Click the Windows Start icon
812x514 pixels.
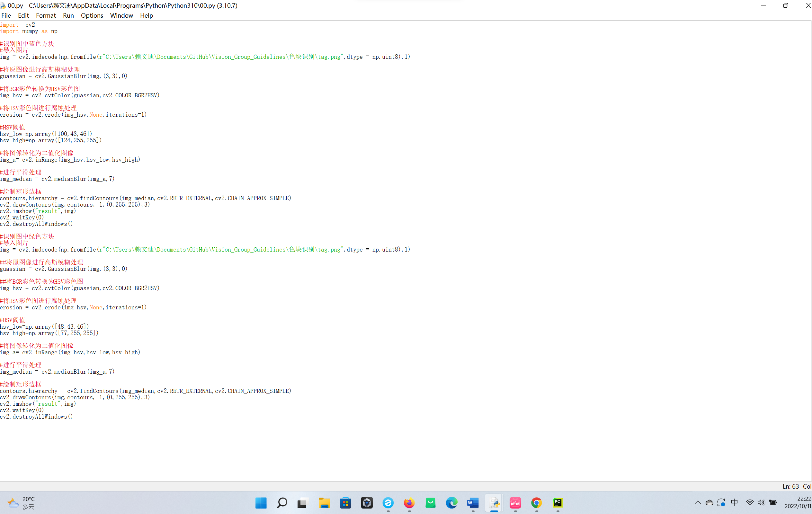(261, 503)
